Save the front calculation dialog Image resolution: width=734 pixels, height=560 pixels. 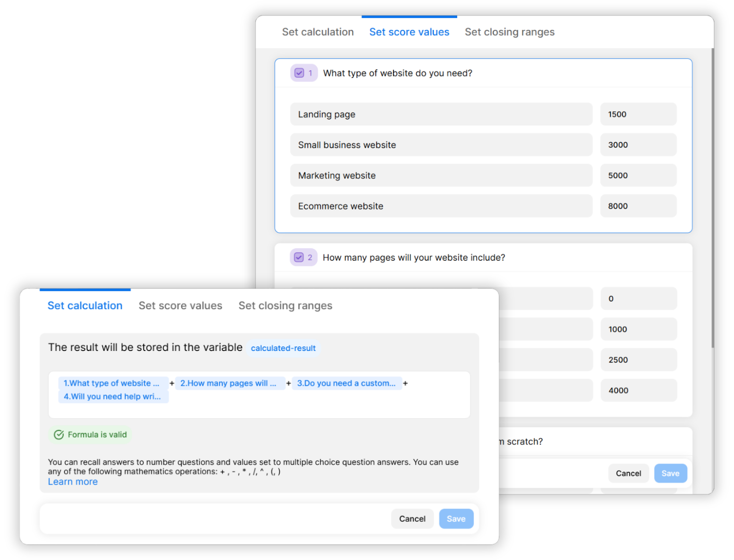(x=456, y=519)
